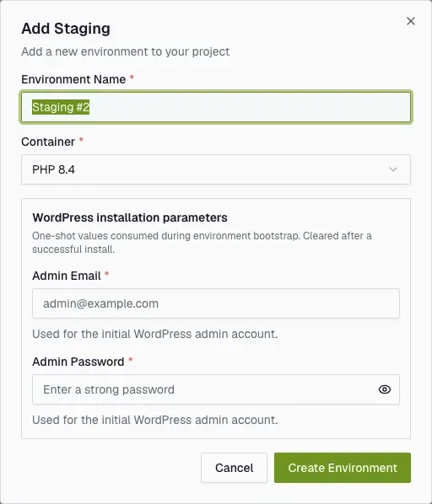The width and height of the screenshot is (432, 504).
Task: Focus the Admin Email input field
Action: [216, 303]
